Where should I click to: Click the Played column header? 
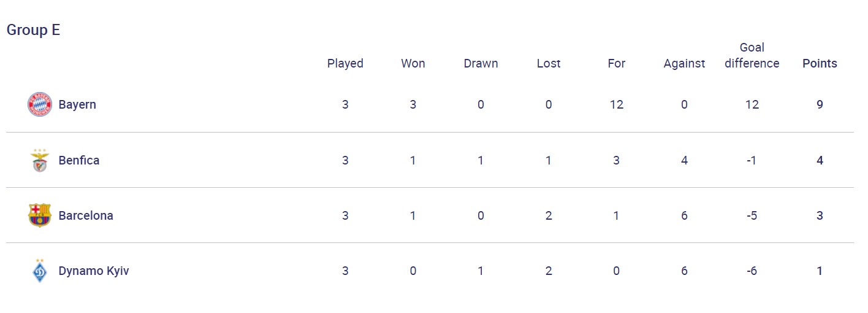(x=345, y=63)
